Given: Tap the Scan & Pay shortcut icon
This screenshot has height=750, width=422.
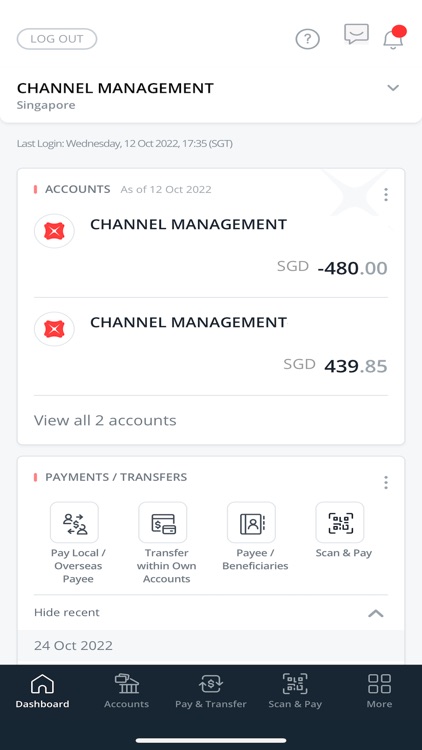Looking at the screenshot, I should 340,522.
